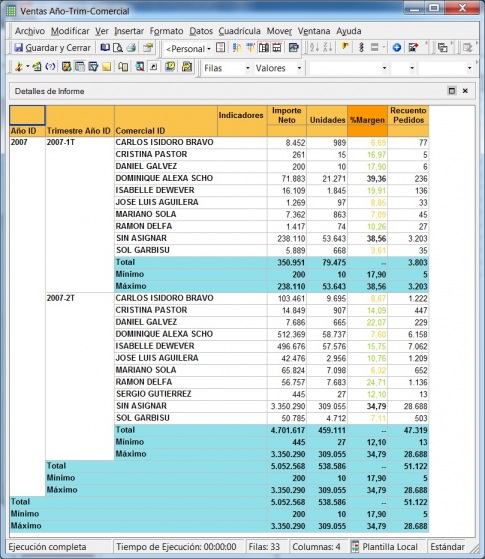Screen dimensions: 485x559
Task: Open print preview with magnifier page icon
Action: (118, 47)
